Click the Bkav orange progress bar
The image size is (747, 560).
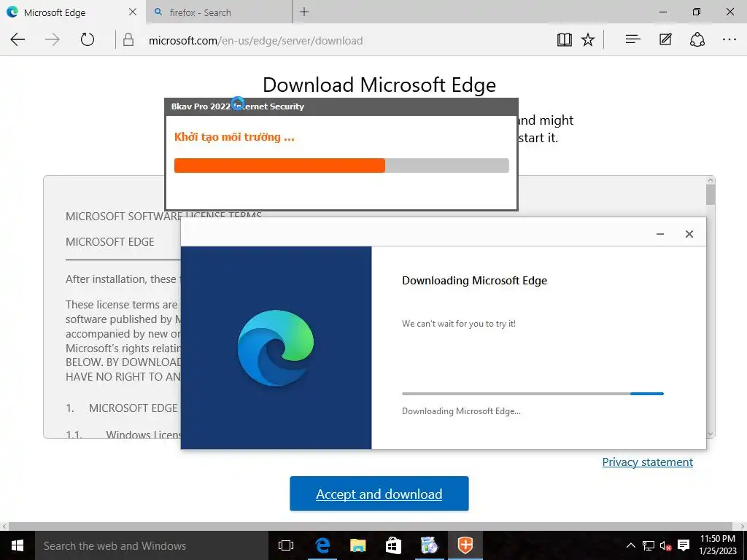pyautogui.click(x=341, y=166)
